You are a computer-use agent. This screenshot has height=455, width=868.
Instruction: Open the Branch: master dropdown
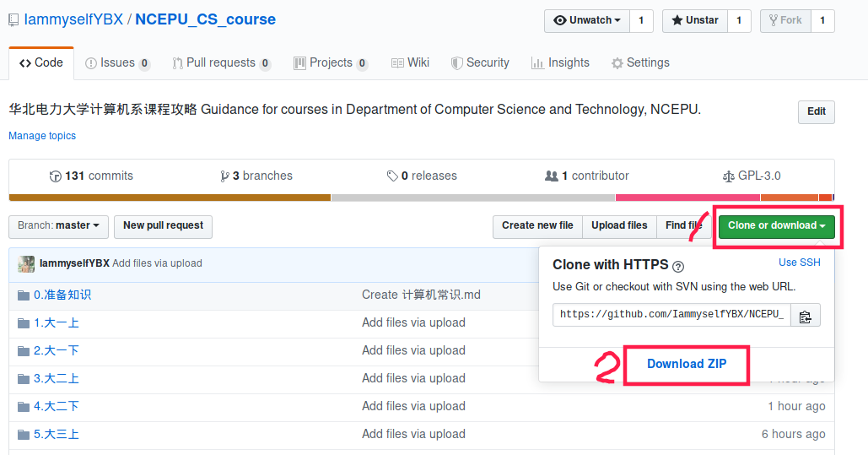coord(59,227)
